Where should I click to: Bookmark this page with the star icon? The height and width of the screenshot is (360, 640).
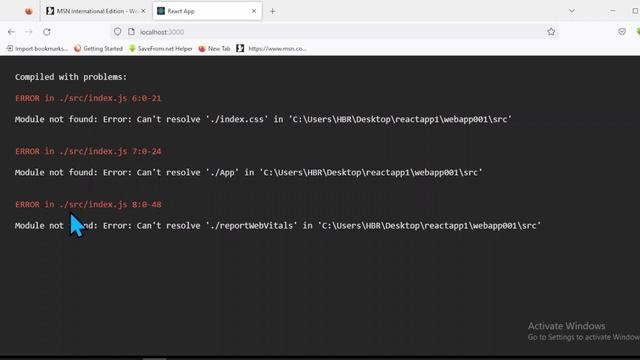(551, 32)
